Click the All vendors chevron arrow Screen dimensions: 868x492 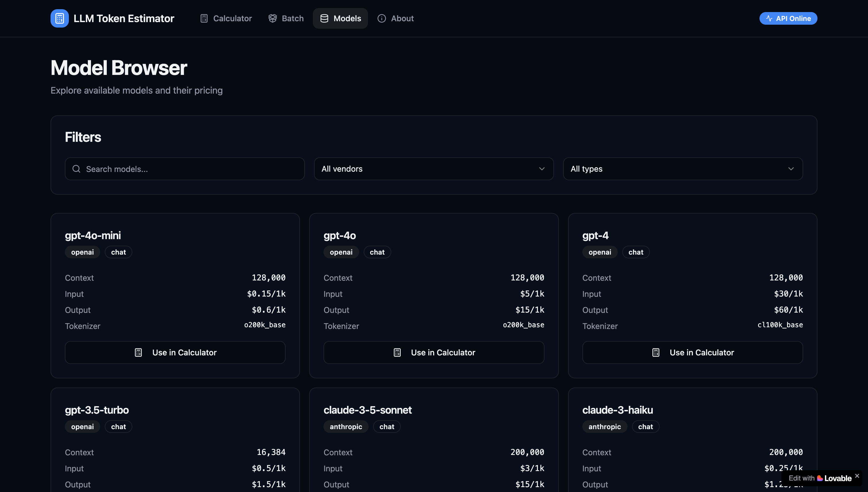point(542,168)
